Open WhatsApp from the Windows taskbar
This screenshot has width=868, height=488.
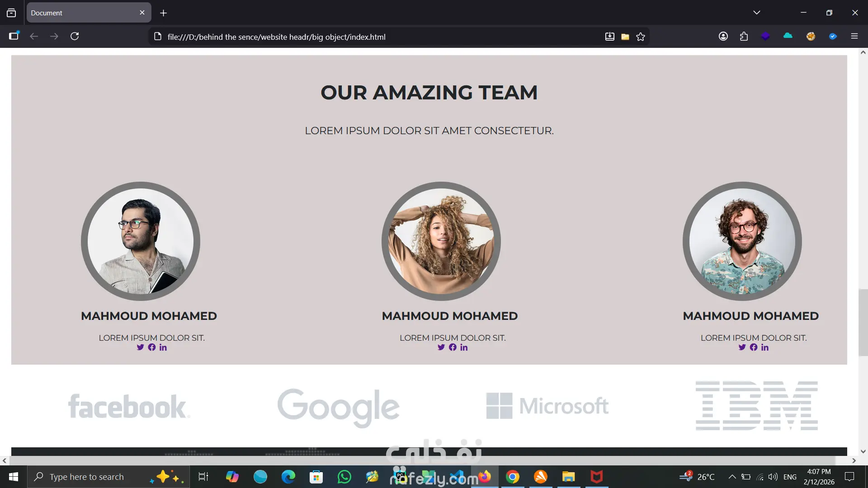(x=344, y=477)
